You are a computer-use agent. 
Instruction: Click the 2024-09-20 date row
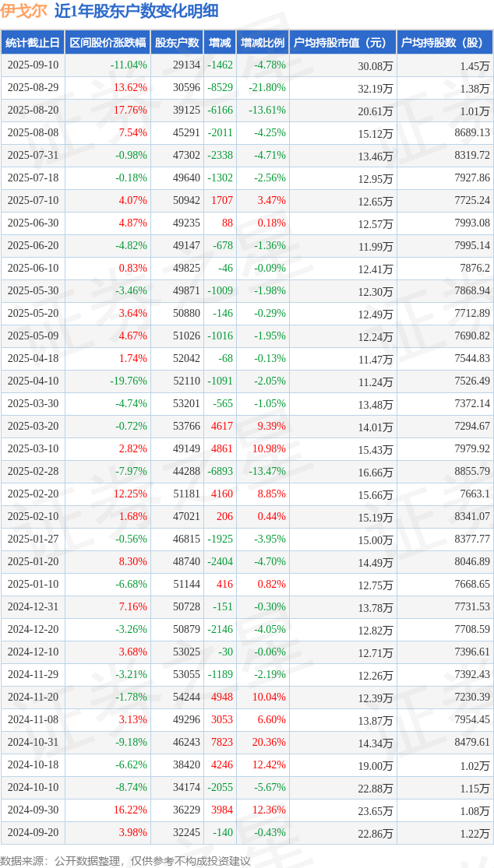247,832
